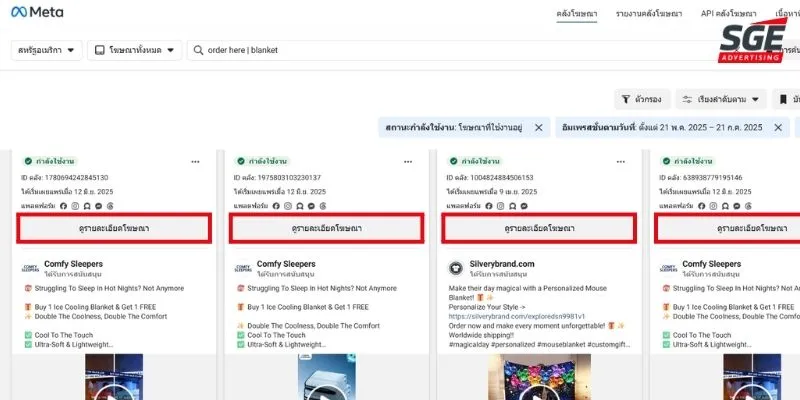This screenshot has height=400, width=800.
Task: Click Threads platform icon on ad 638938779195146
Action: coord(748,206)
